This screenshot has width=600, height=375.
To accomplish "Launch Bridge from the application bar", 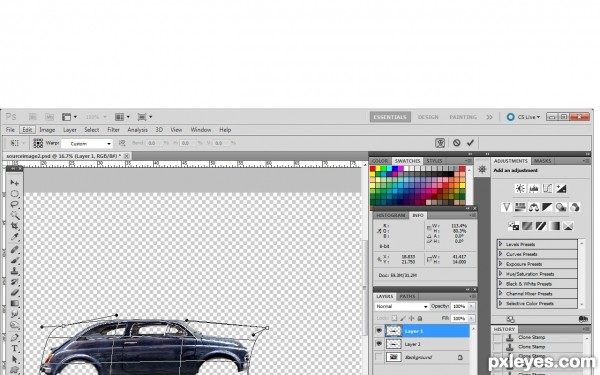I will pos(33,117).
